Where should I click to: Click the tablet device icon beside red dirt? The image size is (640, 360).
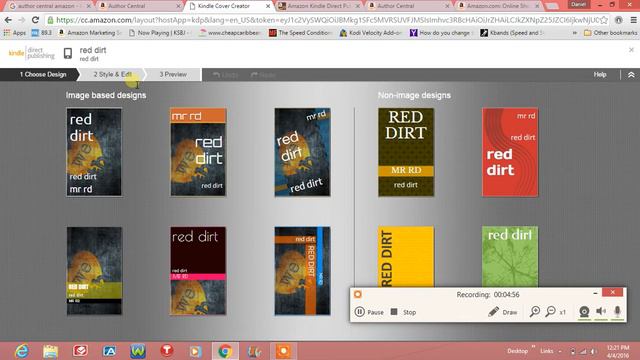[x=68, y=53]
